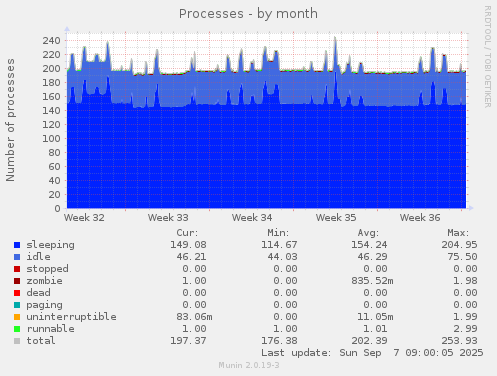Click the total legend color swatch
Viewport: 497px width, 376px height.
(x=17, y=341)
